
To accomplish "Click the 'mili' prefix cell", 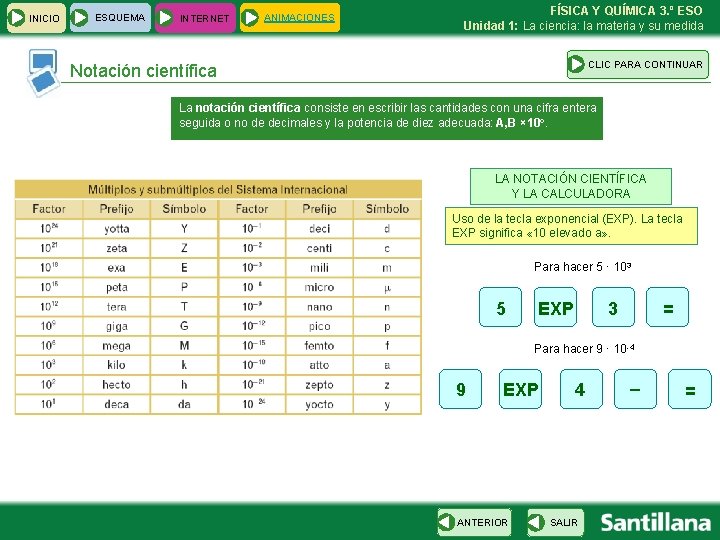I will (320, 268).
